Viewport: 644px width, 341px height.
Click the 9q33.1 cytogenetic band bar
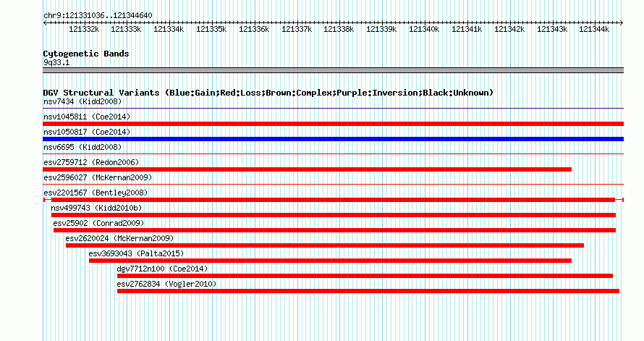click(x=333, y=70)
